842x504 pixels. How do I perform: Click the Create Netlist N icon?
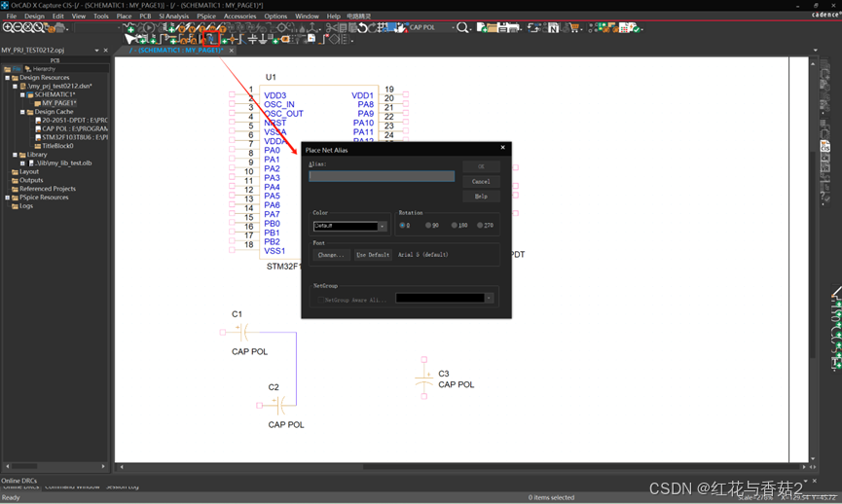(x=554, y=27)
